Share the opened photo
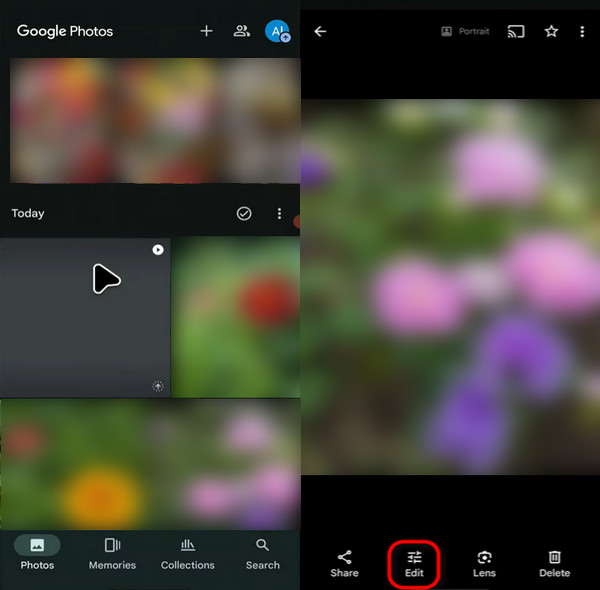Screen dimensions: 600x590 point(344,564)
